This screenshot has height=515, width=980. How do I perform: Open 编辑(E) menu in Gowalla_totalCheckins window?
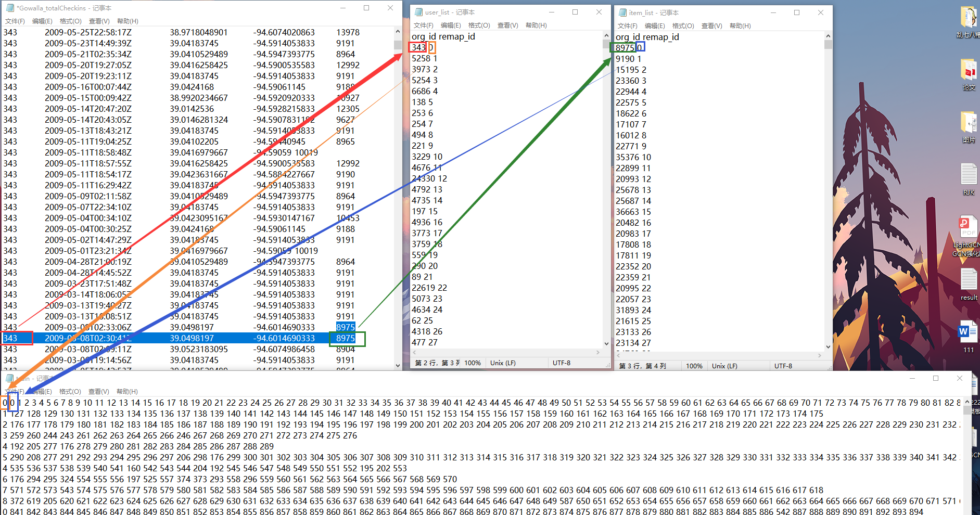(x=42, y=21)
